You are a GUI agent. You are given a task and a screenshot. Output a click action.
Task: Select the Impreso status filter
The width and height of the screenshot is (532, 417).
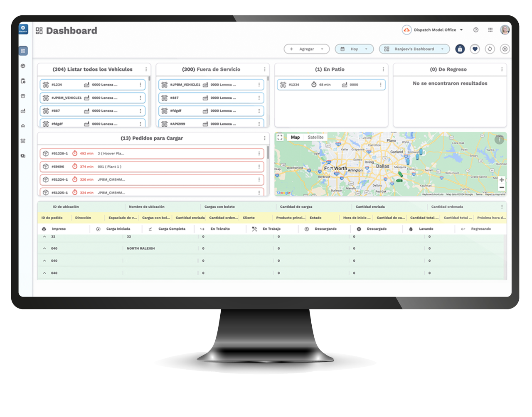[x=54, y=229]
